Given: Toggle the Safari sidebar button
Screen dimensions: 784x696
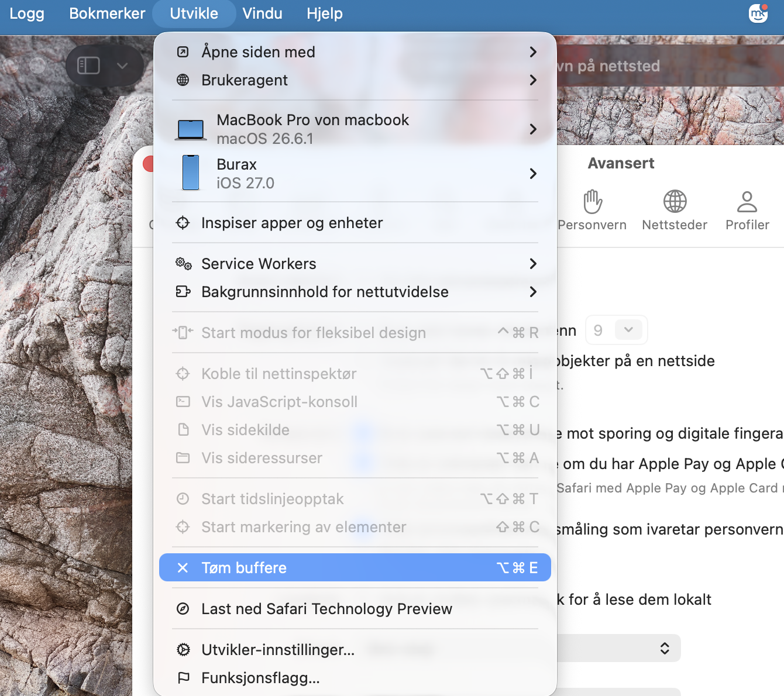Looking at the screenshot, I should 88,66.
